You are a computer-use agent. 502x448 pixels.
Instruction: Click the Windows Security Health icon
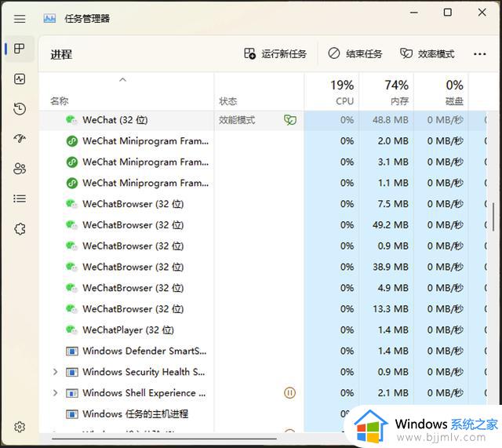71,372
